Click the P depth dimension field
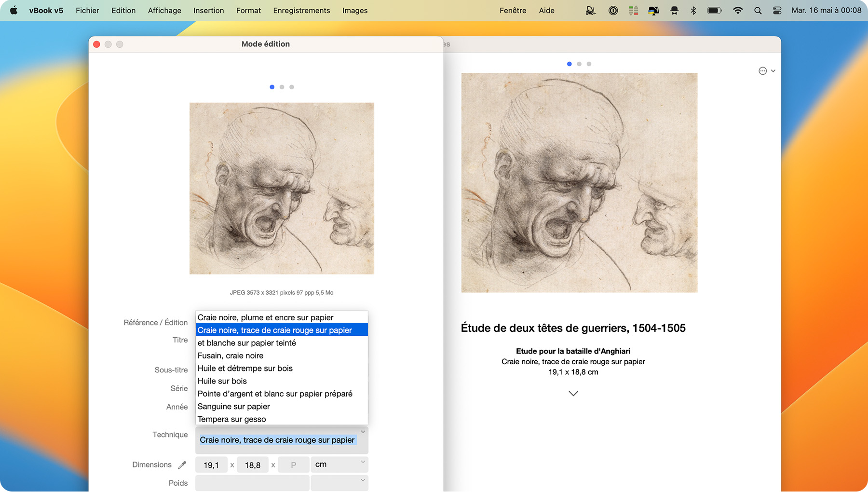This screenshot has width=868, height=492. point(293,465)
